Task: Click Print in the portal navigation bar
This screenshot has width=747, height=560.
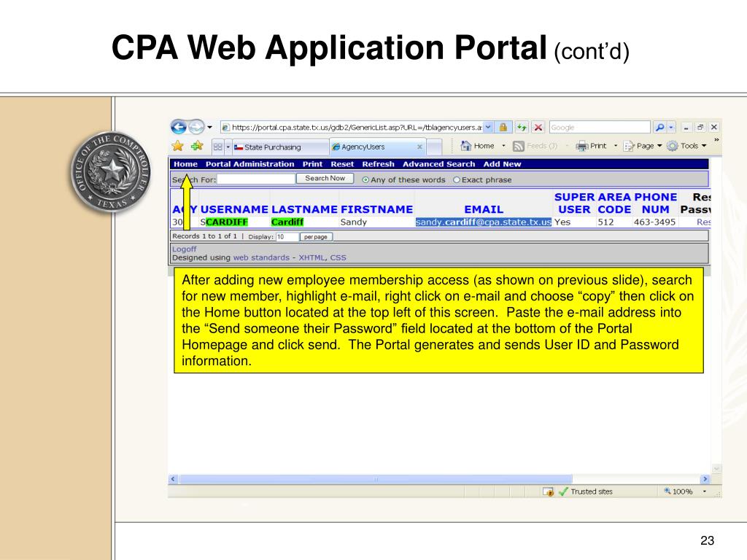Action: [x=312, y=164]
